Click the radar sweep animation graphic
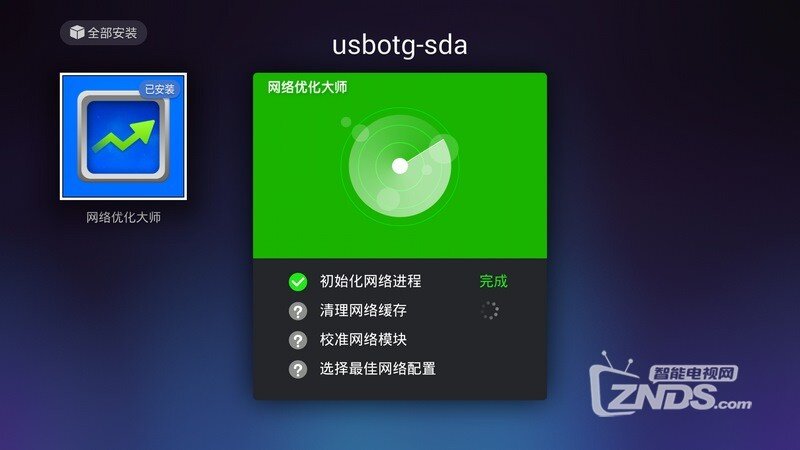This screenshot has width=800, height=450. coord(400,166)
